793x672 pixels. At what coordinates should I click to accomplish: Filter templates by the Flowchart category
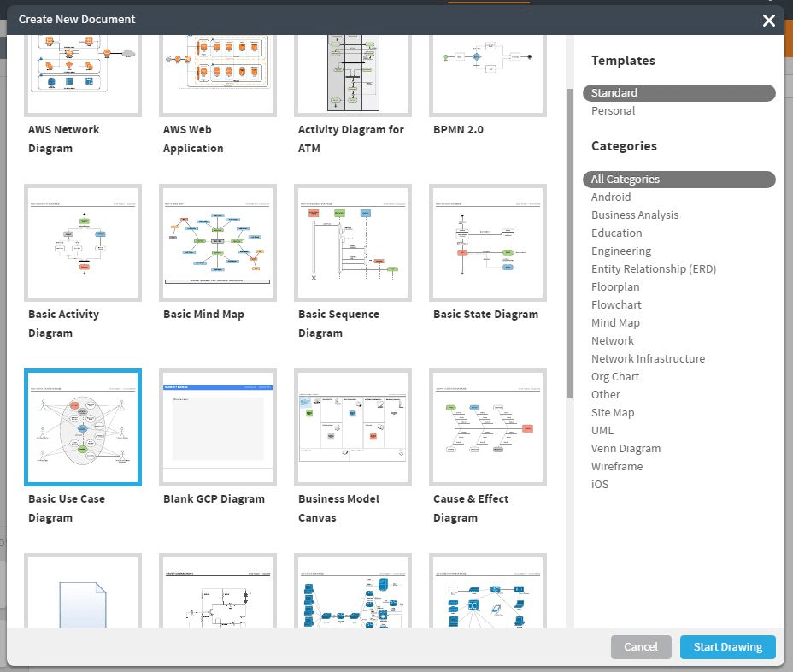[x=616, y=304]
